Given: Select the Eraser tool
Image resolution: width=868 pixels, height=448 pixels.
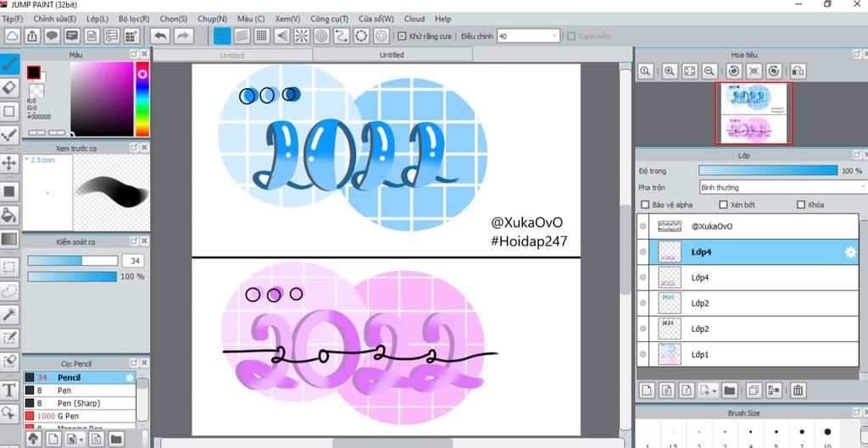Looking at the screenshot, I should 9,88.
